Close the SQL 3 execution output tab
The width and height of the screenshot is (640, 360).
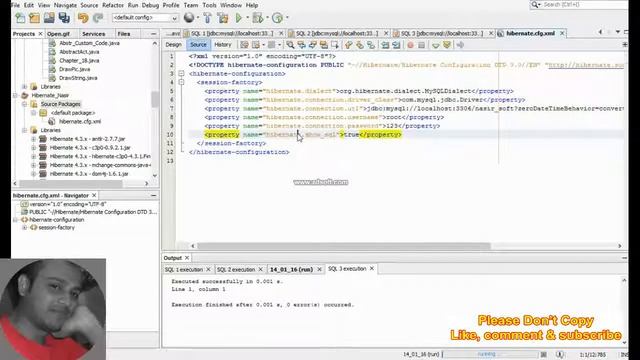point(372,269)
